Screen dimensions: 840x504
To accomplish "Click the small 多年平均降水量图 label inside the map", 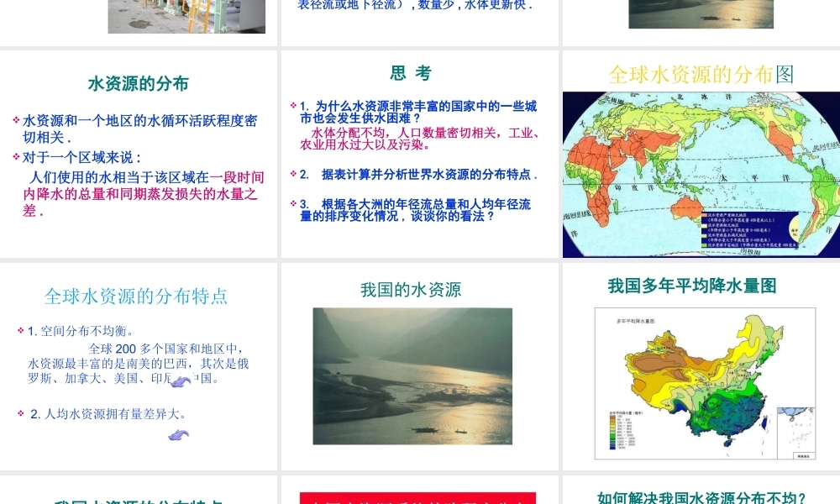I will (635, 322).
